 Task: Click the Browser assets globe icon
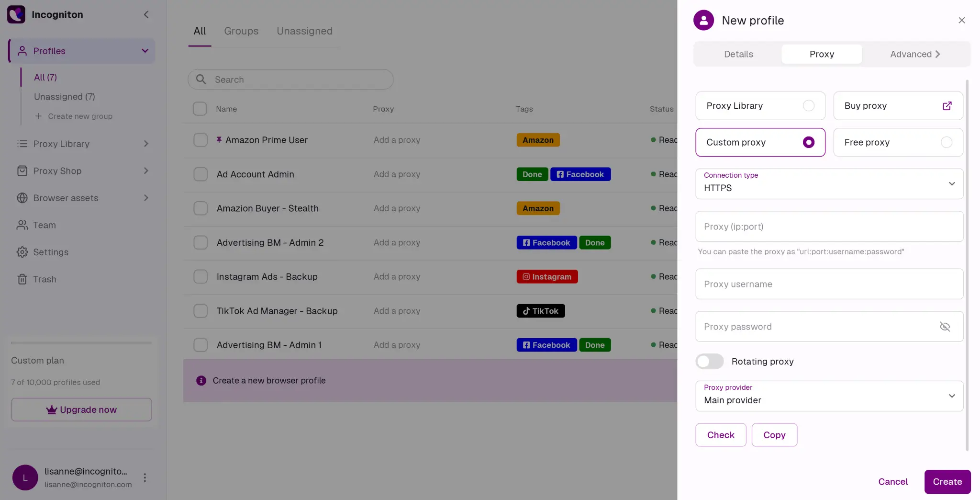click(22, 198)
